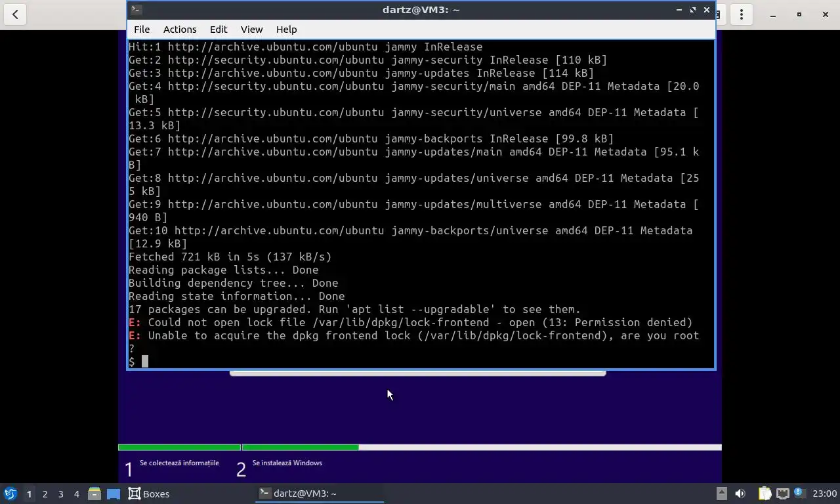The image size is (840, 504).
Task: Click the show desktop panel icon
Action: 113,493
